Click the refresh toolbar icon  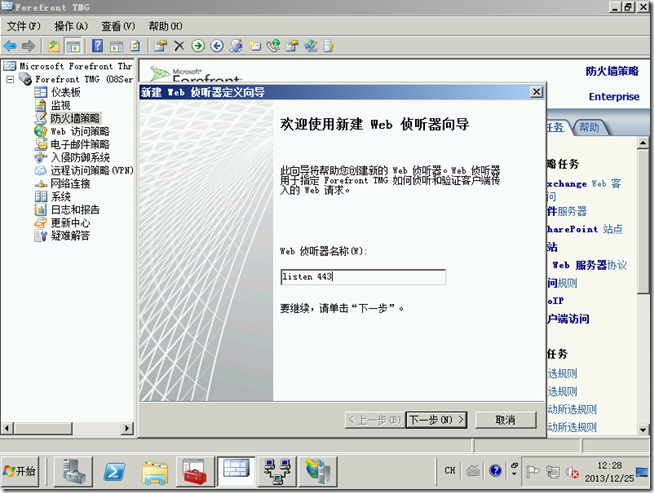tap(135, 46)
